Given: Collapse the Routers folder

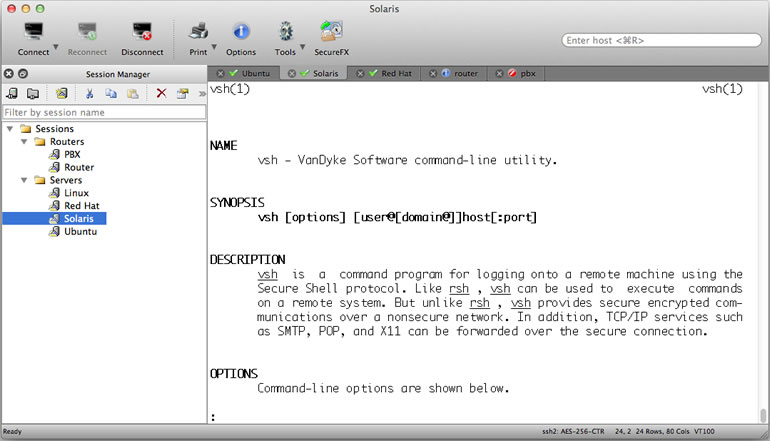Looking at the screenshot, I should click(x=24, y=142).
